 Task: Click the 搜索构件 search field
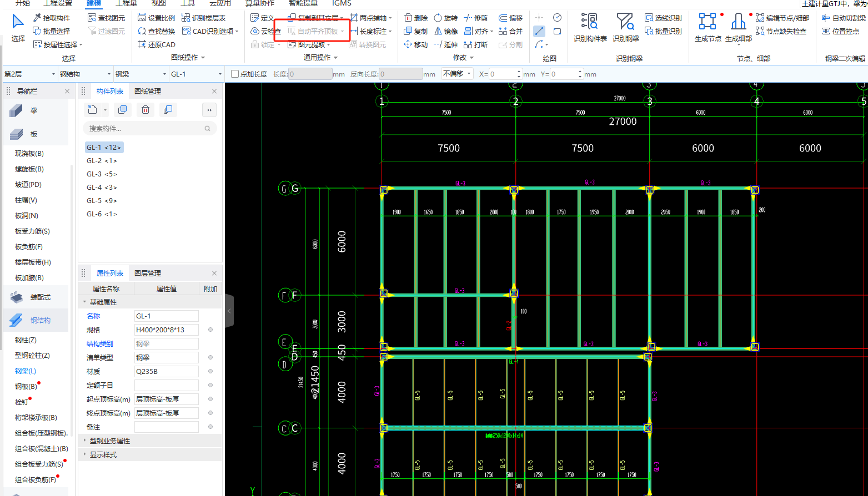(149, 128)
